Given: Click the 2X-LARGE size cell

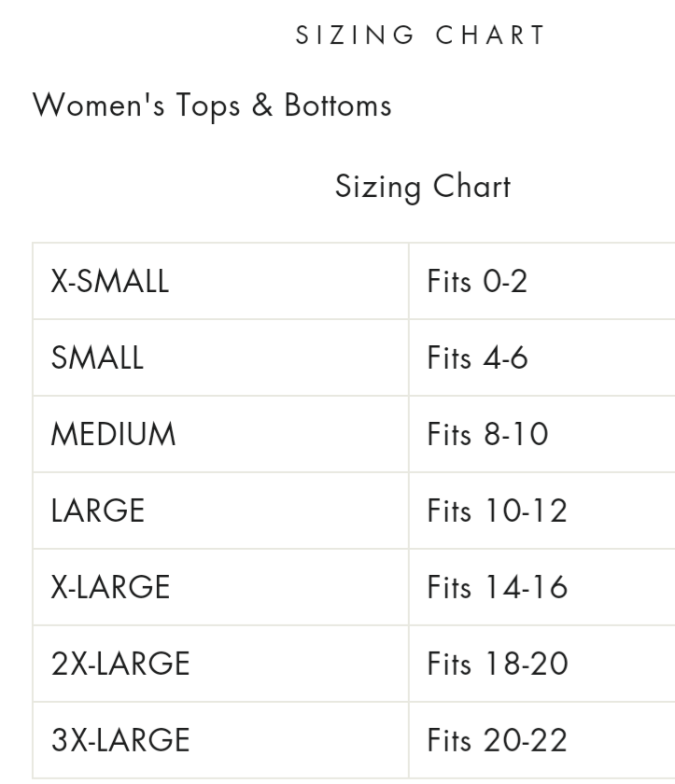Looking at the screenshot, I should point(120,664).
